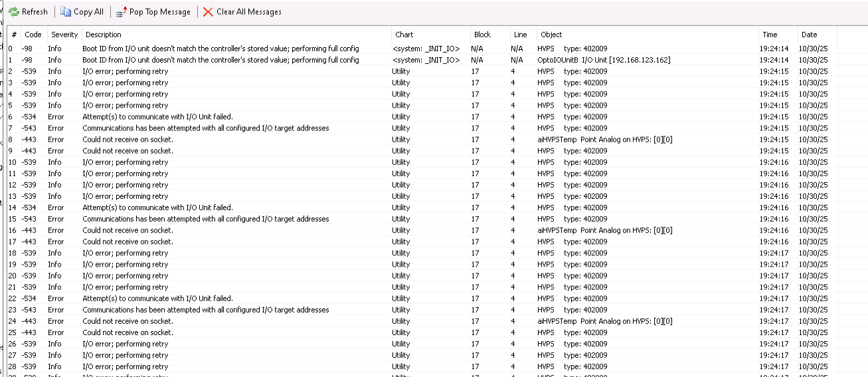Select row 15 Communications has been attempted
The width and height of the screenshot is (868, 377).
(x=205, y=219)
